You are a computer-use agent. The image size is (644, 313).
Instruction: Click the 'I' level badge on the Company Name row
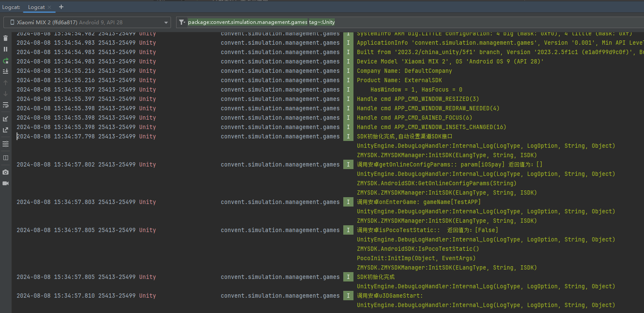[x=348, y=71]
